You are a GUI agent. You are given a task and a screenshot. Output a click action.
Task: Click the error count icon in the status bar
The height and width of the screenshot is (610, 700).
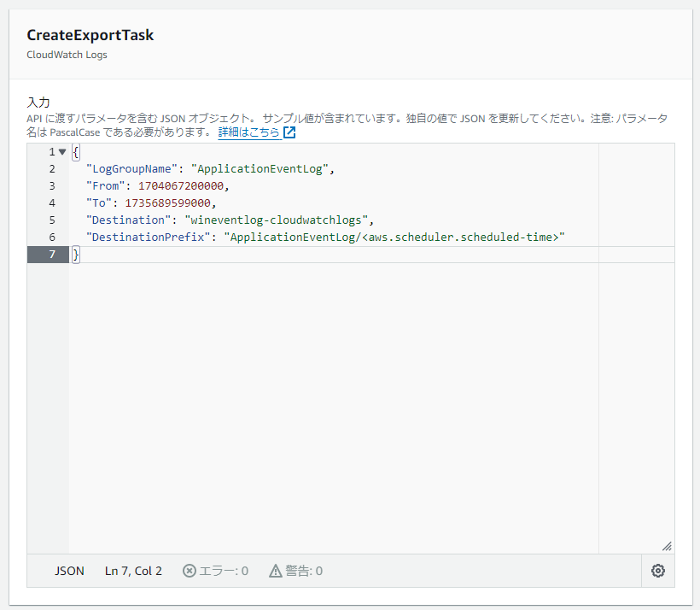190,571
